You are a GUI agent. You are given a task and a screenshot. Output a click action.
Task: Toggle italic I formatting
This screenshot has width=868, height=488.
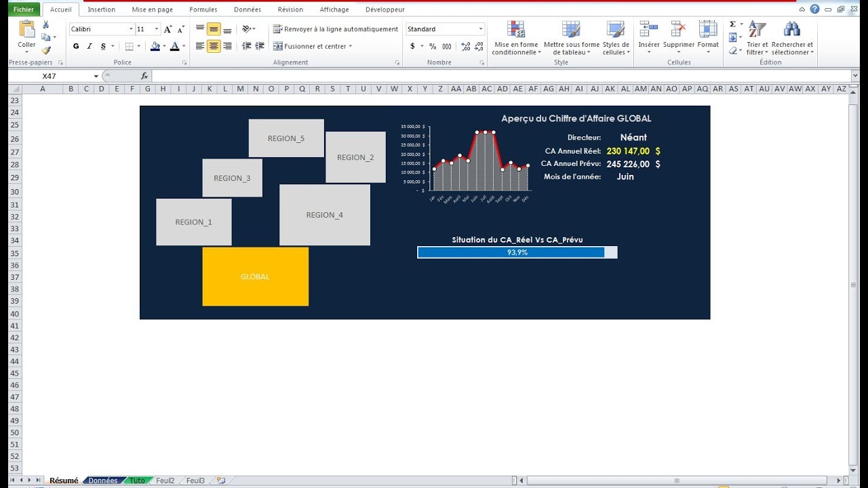(89, 46)
